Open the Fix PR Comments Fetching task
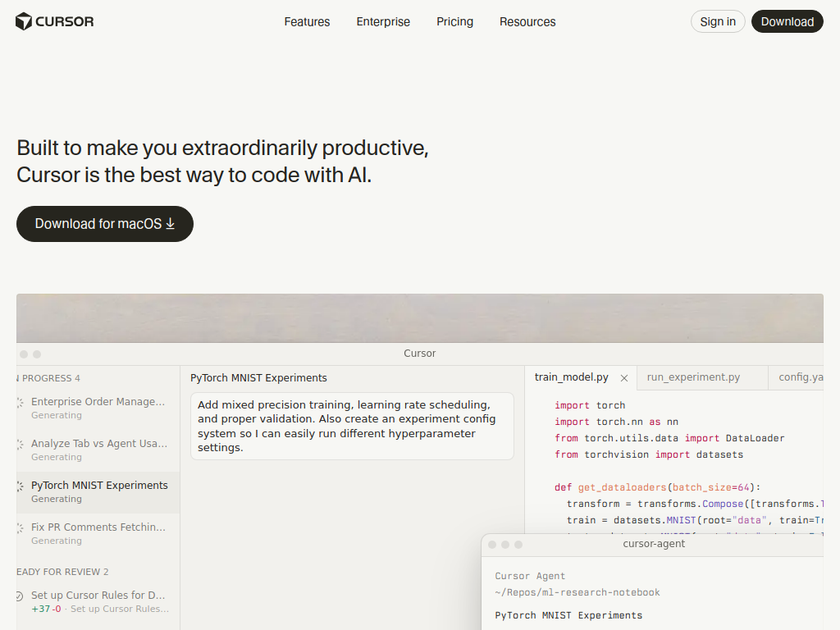 (x=98, y=527)
